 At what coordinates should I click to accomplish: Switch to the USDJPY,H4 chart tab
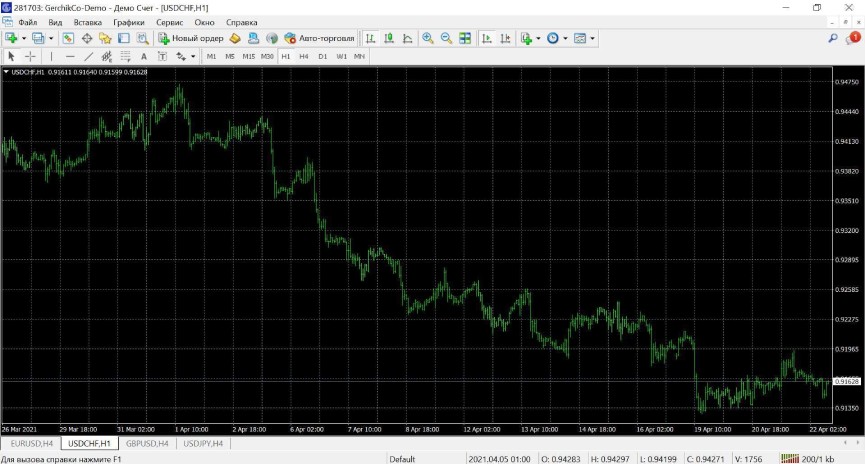pos(203,444)
